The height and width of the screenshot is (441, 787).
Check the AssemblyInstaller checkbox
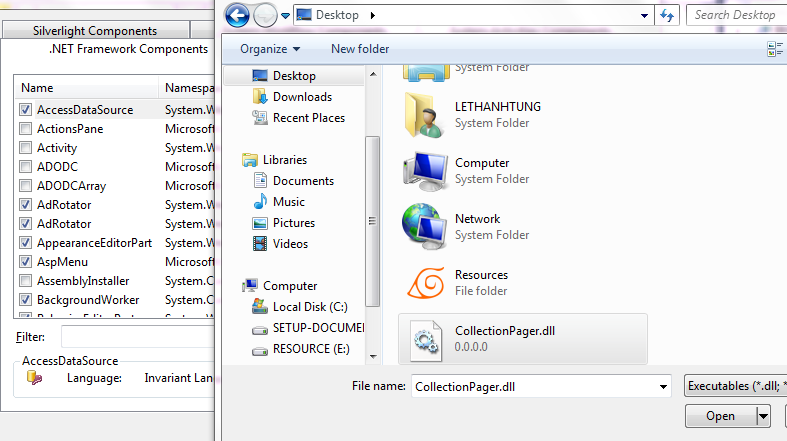26,281
